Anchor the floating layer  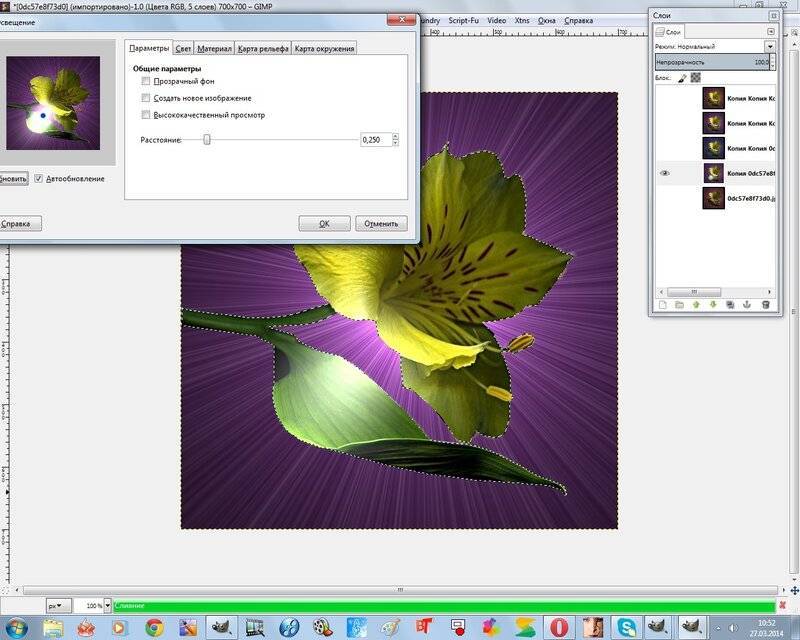point(747,305)
